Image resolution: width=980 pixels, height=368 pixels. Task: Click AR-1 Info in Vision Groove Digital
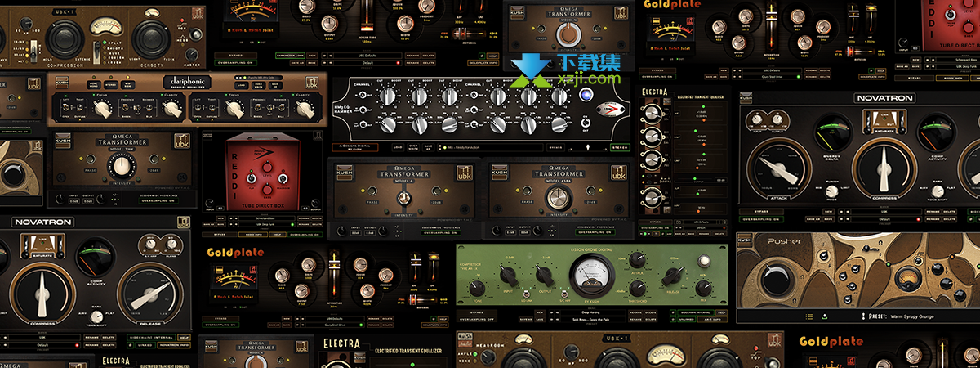coord(712,320)
